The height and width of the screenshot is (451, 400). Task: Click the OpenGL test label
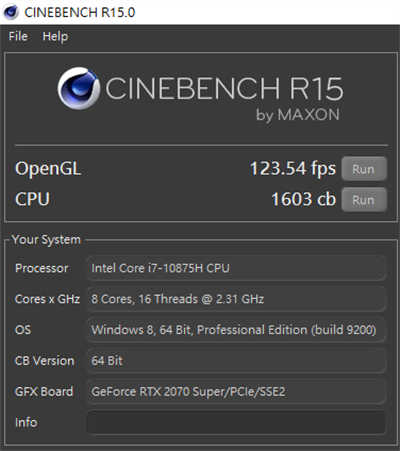48,169
